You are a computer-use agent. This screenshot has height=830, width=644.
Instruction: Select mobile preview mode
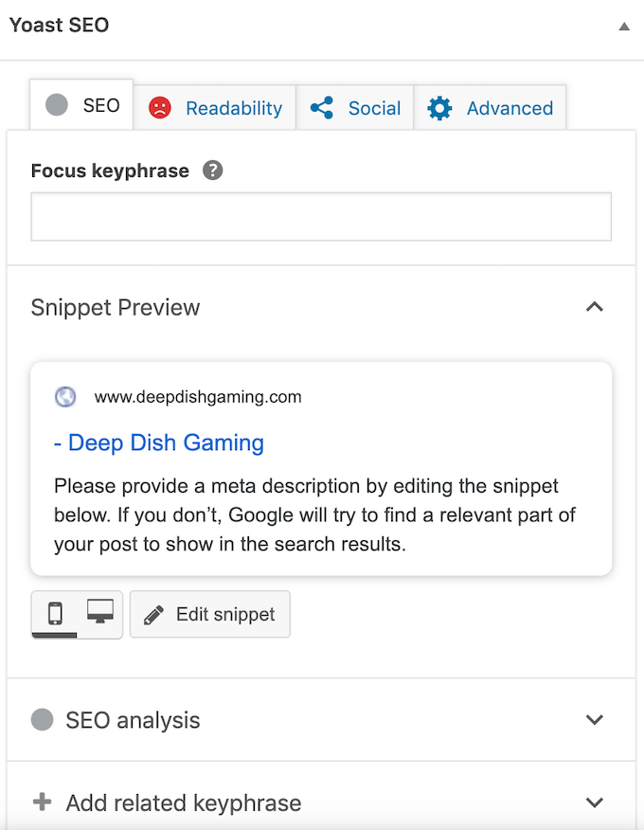pyautogui.click(x=55, y=614)
